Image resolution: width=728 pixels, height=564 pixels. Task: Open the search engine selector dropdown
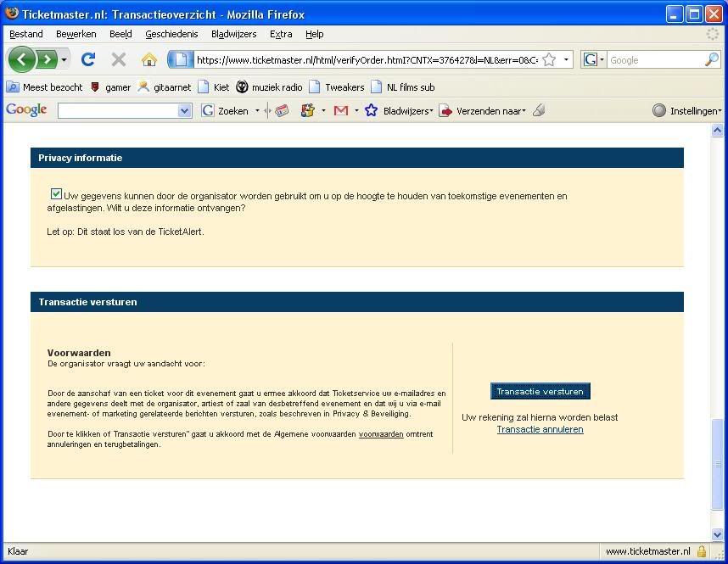pyautogui.click(x=602, y=60)
